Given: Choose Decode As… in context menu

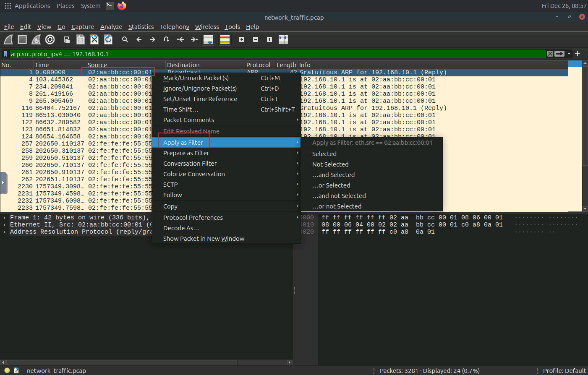Looking at the screenshot, I should click(226, 228).
